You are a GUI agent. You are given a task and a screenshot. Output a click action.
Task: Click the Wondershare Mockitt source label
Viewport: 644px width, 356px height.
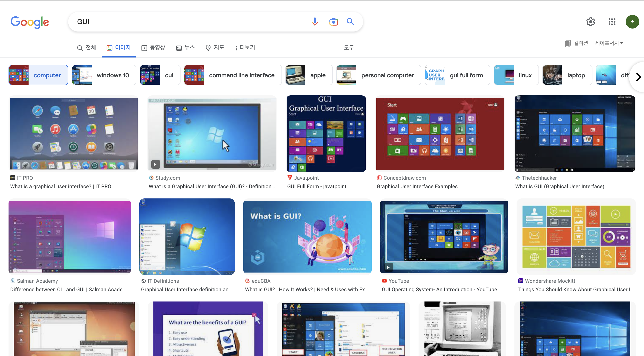[550, 281]
